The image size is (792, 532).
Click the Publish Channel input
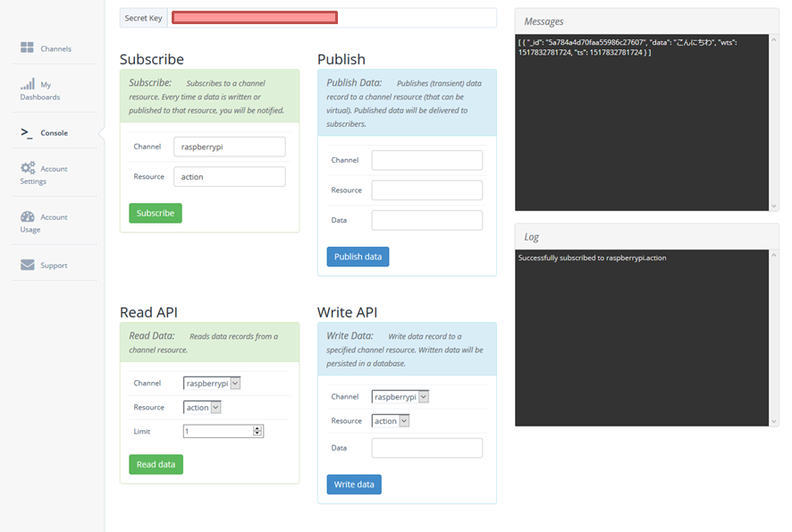(x=426, y=160)
